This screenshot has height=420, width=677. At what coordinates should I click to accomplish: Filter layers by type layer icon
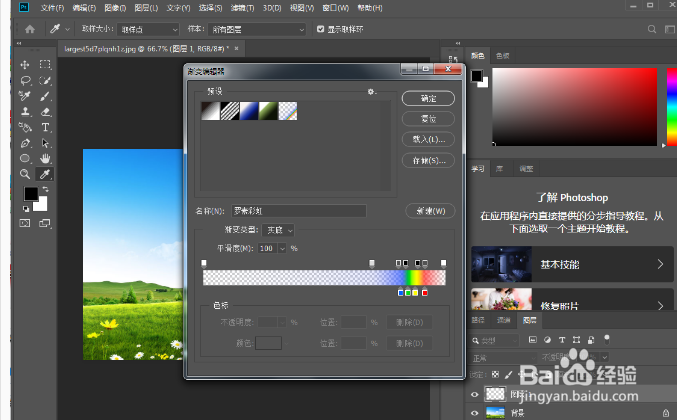(x=562, y=340)
